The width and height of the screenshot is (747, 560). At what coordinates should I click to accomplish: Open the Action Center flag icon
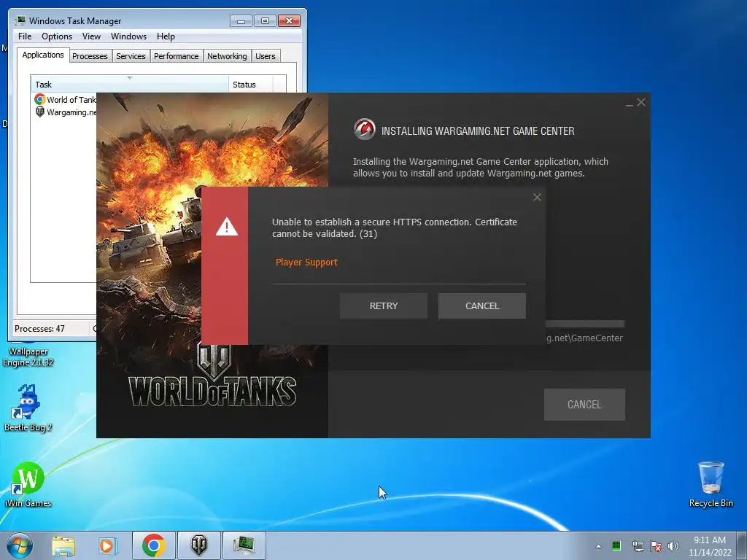point(656,546)
